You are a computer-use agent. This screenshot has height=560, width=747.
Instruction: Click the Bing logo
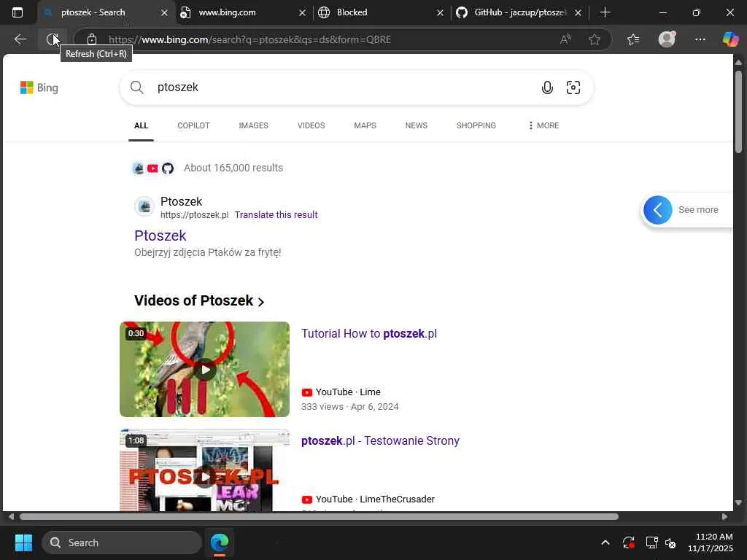tap(39, 87)
